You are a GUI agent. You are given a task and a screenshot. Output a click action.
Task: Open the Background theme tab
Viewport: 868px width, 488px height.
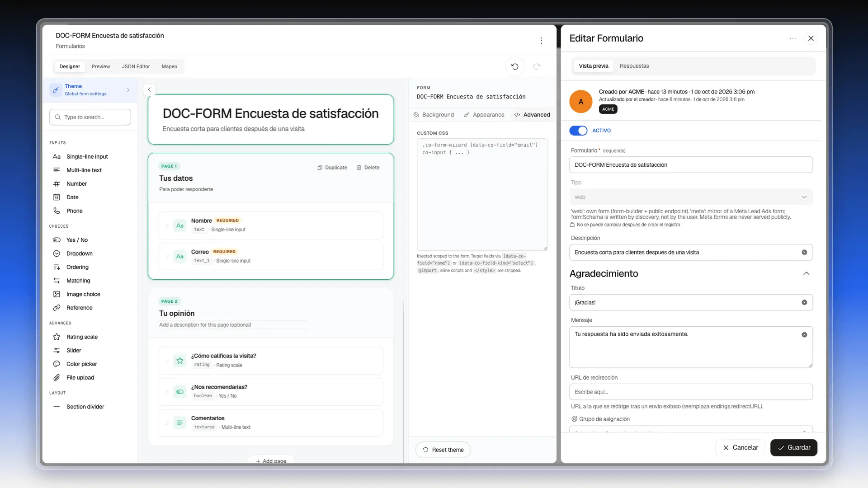[x=434, y=115]
